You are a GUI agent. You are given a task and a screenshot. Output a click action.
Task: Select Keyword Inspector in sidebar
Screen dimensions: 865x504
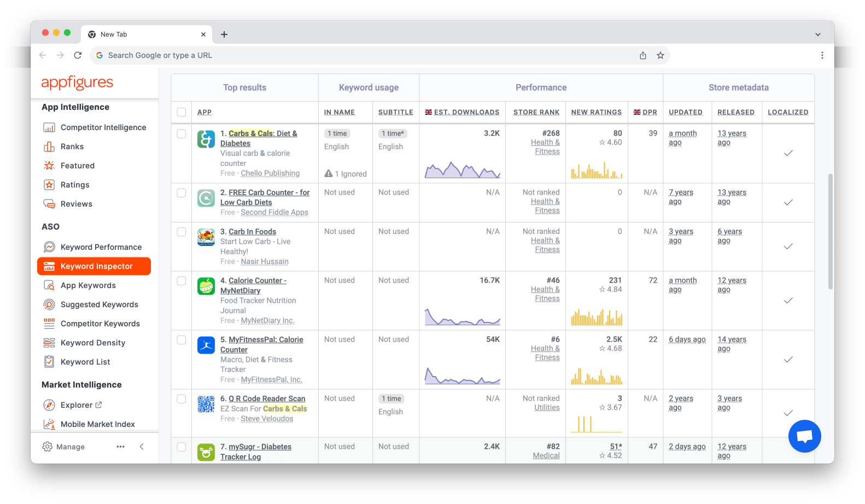coord(94,266)
